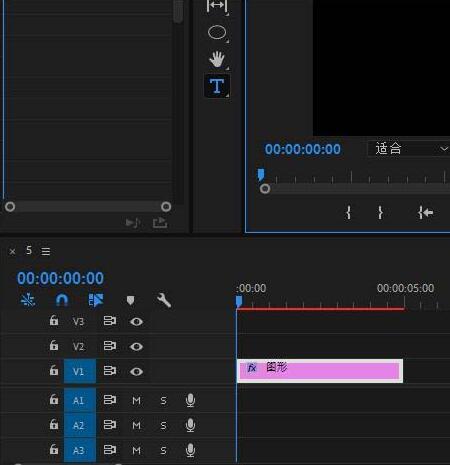Toggle insert sequences as nests icon
The image size is (450, 465).
pyautogui.click(x=28, y=300)
